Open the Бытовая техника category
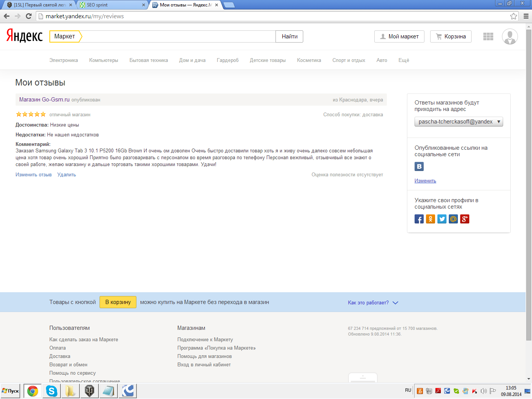This screenshot has height=399, width=532. click(x=149, y=60)
